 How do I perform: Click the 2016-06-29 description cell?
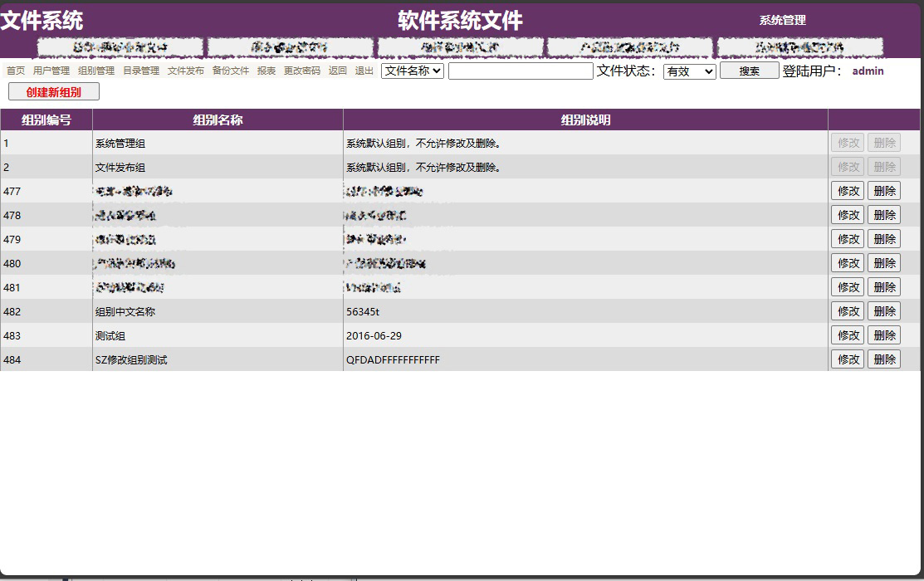click(586, 336)
